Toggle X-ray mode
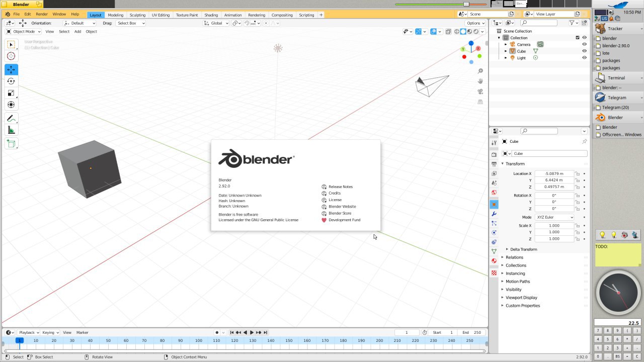The image size is (644, 362). (448, 32)
